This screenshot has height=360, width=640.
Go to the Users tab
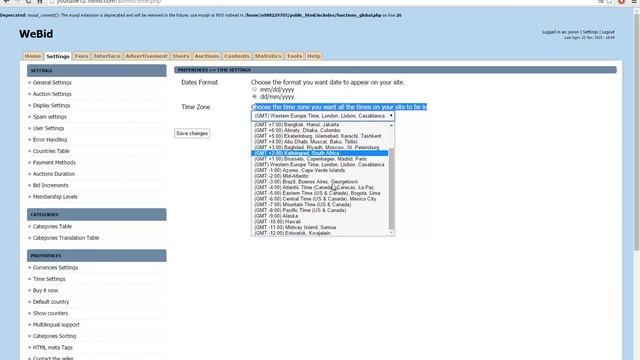181,56
